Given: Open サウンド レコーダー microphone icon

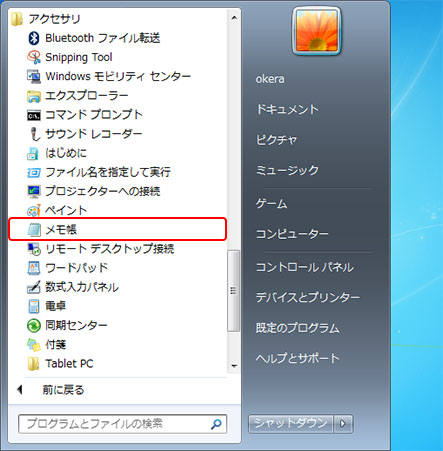Looking at the screenshot, I should pyautogui.click(x=34, y=134).
